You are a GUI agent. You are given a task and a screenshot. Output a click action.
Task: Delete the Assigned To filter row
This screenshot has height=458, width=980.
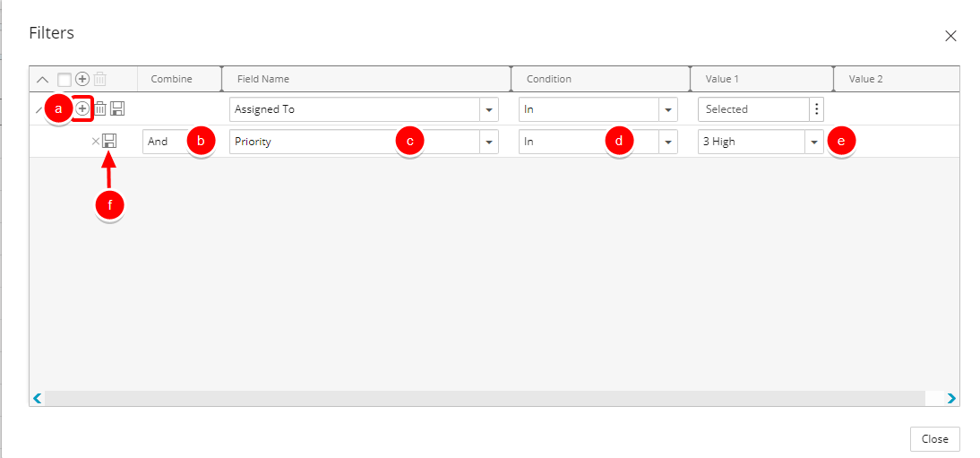point(100,108)
